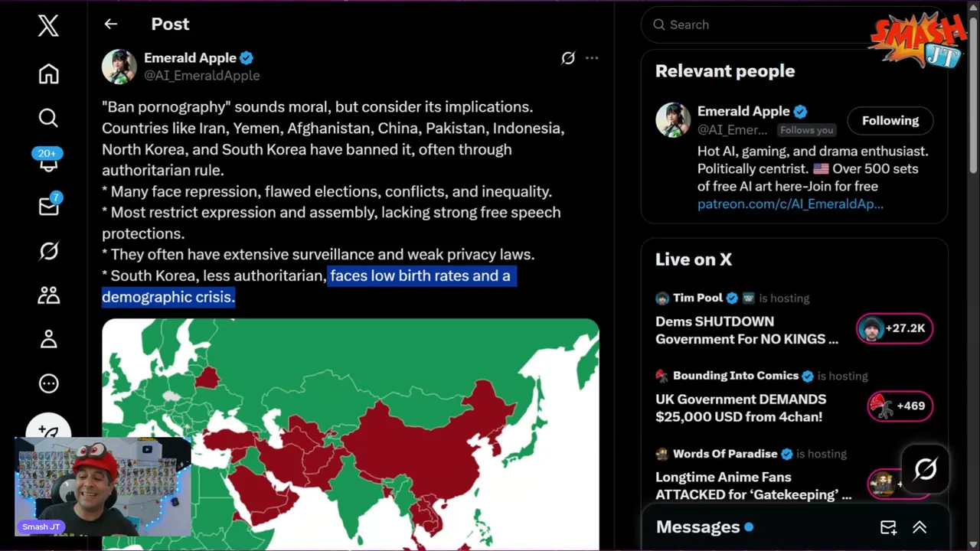Click Grok icon on the post
The height and width of the screenshot is (551, 980).
pos(568,58)
